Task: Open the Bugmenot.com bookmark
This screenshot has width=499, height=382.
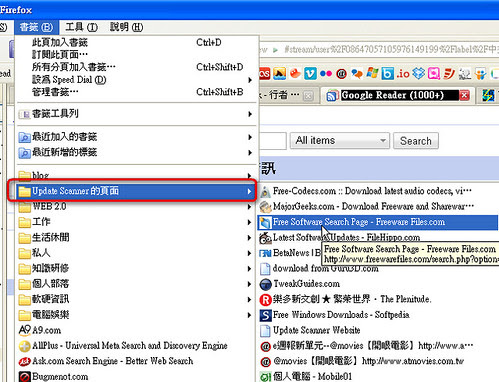Action: tap(137, 376)
